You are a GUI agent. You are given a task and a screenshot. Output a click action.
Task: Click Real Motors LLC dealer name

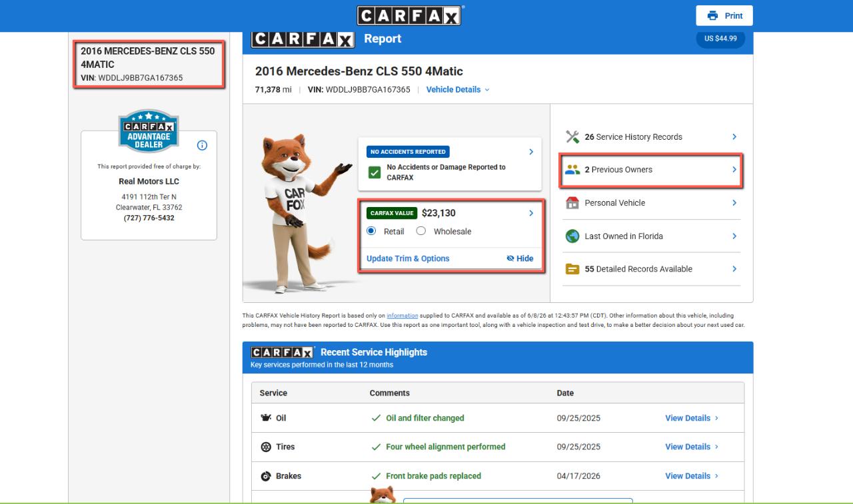point(149,181)
